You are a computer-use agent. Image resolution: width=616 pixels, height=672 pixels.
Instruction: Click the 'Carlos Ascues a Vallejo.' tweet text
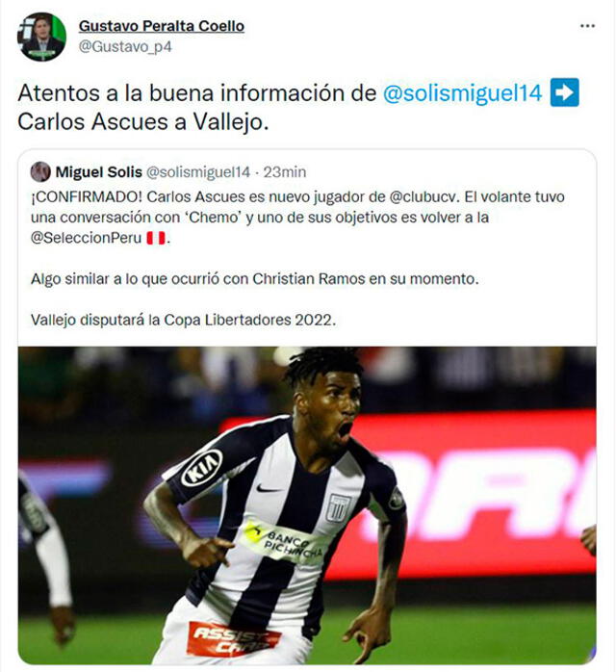(x=143, y=122)
